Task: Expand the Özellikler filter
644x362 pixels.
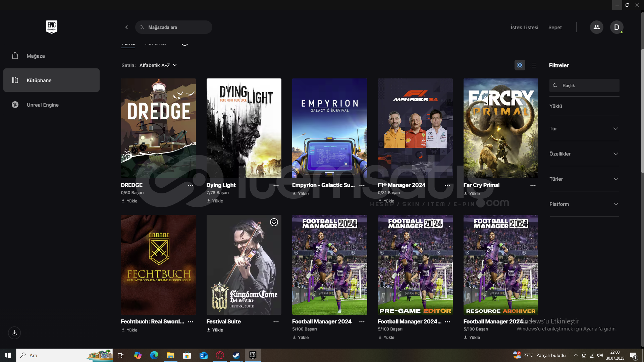Action: 584,154
